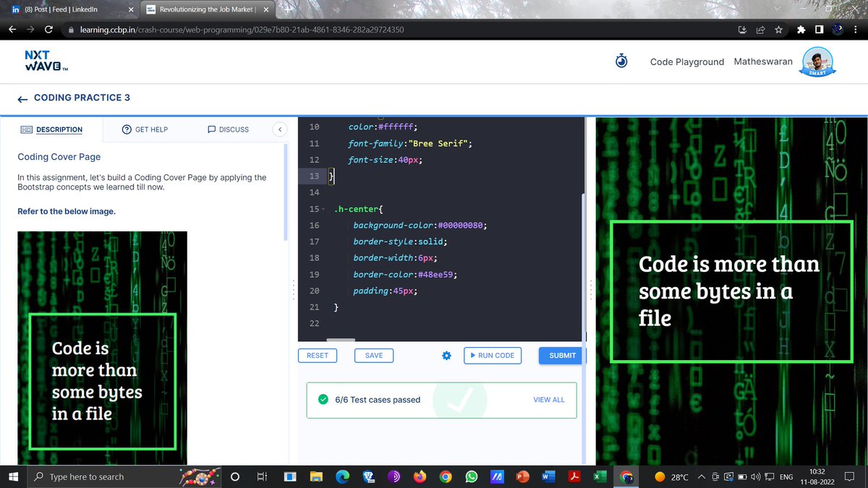
Task: Open Task View on taskbar
Action: pos(262,477)
